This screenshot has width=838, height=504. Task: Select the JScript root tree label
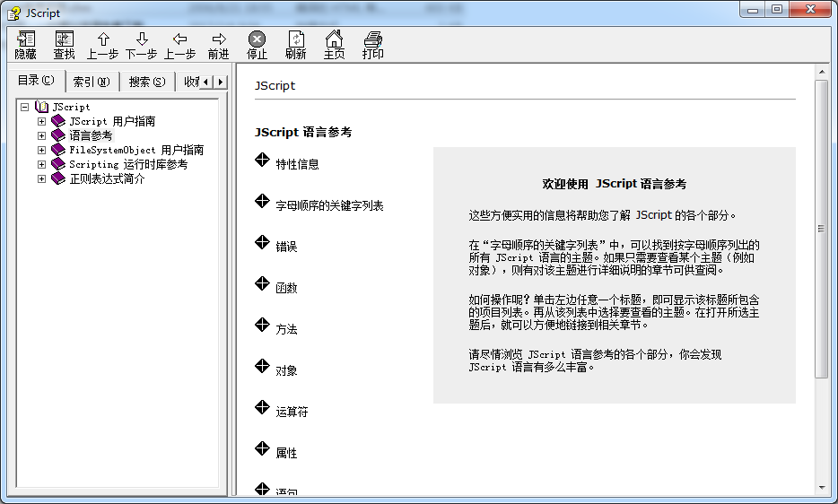click(71, 107)
